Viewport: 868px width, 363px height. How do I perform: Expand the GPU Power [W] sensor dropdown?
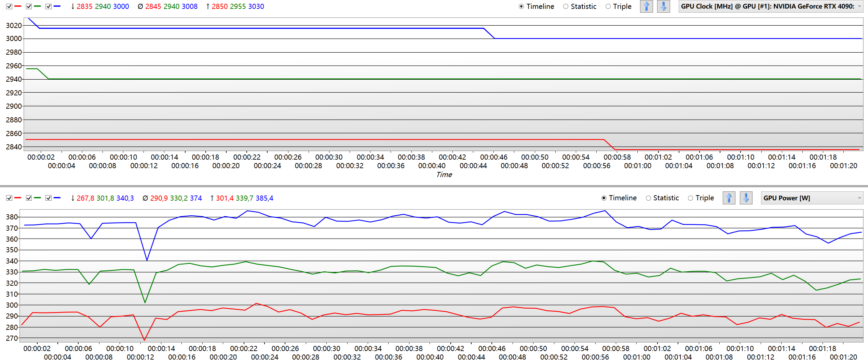812,198
